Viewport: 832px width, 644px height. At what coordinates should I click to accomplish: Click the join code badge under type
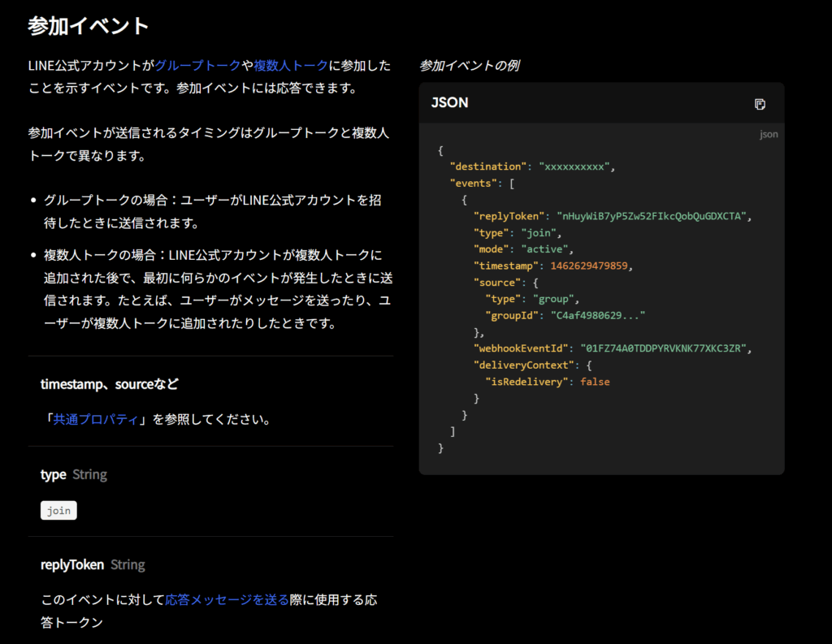click(x=58, y=510)
